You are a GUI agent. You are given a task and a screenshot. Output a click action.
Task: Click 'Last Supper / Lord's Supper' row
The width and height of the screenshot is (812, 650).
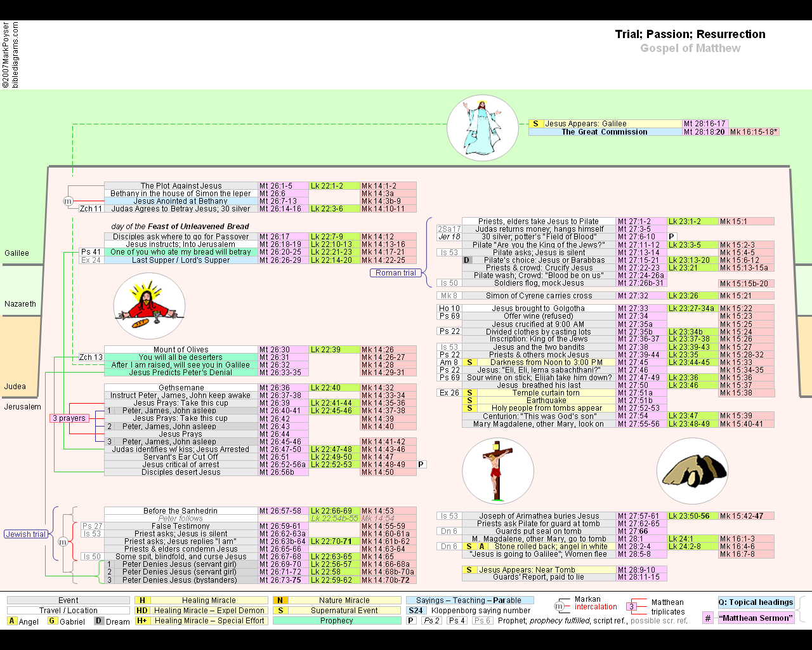[x=181, y=260]
